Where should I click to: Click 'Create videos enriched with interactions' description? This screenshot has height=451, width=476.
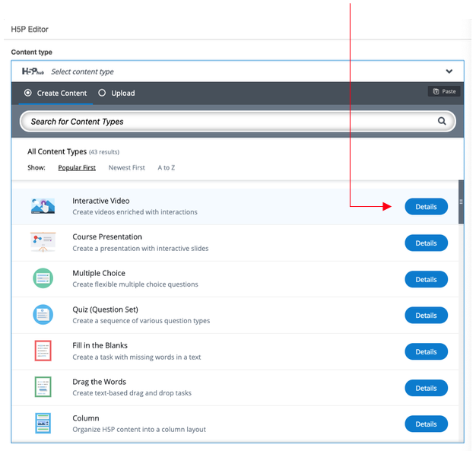[x=135, y=212]
